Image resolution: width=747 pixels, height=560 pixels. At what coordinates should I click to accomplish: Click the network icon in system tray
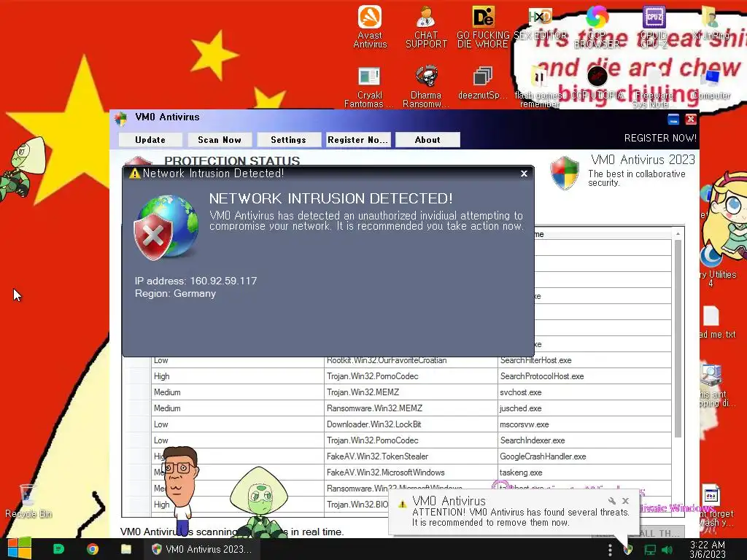(x=650, y=550)
